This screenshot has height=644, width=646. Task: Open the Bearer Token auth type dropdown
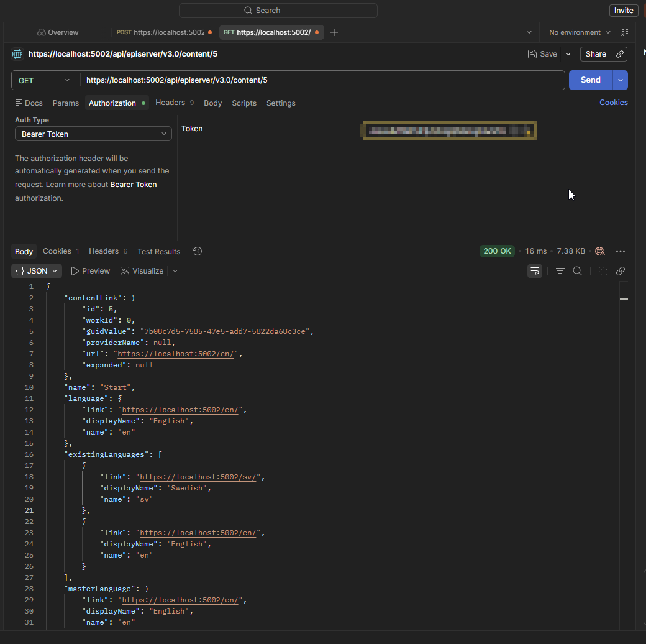94,134
